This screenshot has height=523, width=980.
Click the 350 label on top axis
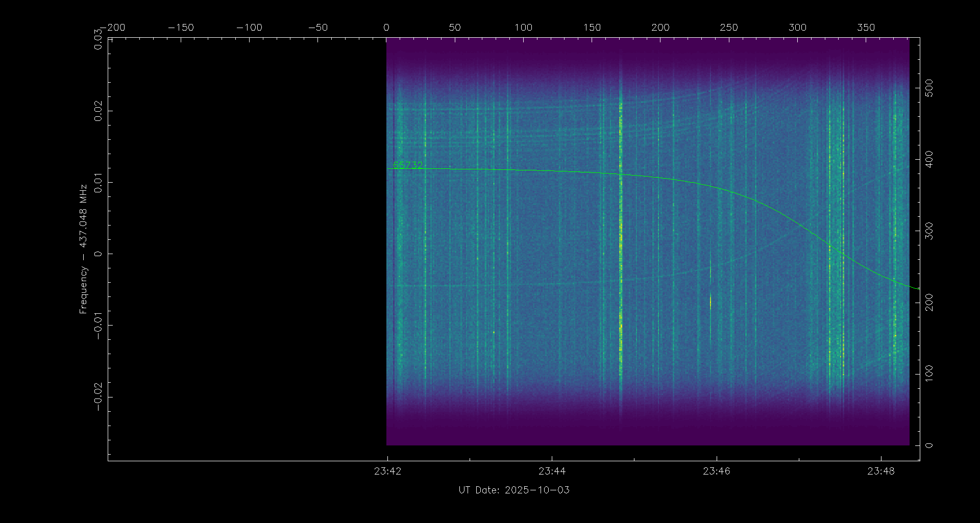[x=866, y=28]
